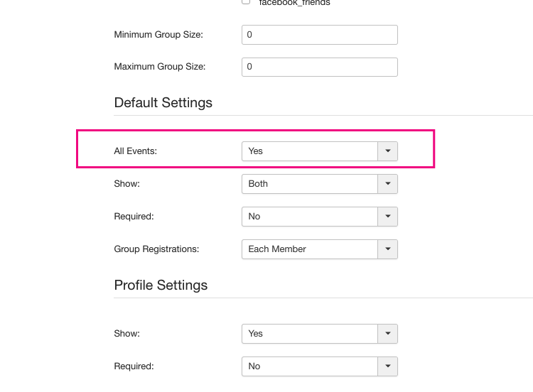Click the 'Group Registrations:' label
This screenshot has width=533, height=392.
pyautogui.click(x=156, y=249)
